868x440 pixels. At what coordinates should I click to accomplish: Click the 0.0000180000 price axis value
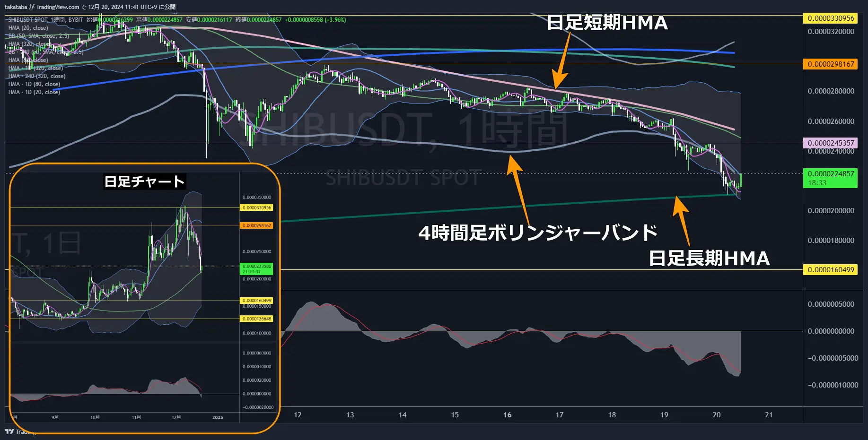(831, 241)
